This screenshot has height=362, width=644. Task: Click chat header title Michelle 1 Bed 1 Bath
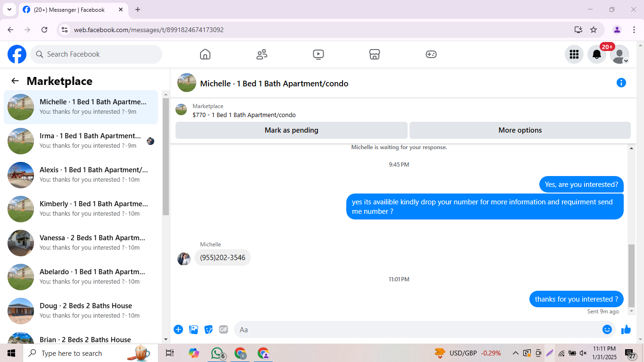(x=274, y=84)
